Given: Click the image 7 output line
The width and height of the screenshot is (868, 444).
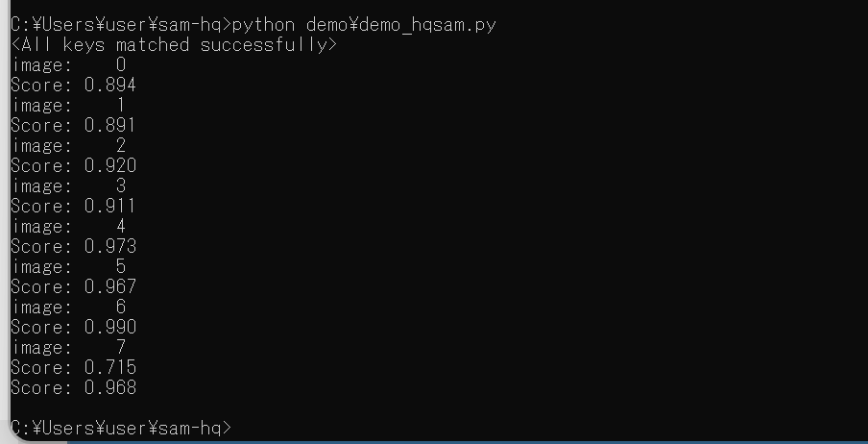Looking at the screenshot, I should click(68, 347).
